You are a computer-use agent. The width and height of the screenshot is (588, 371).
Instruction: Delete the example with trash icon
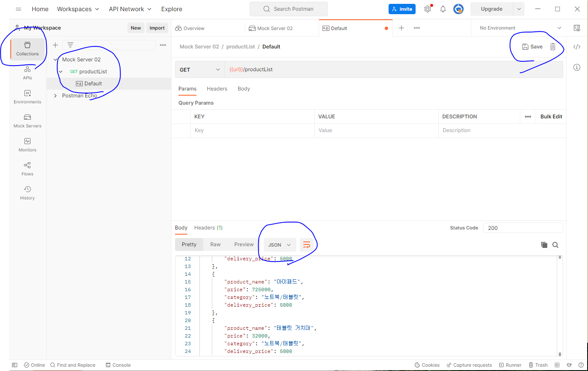tap(553, 47)
